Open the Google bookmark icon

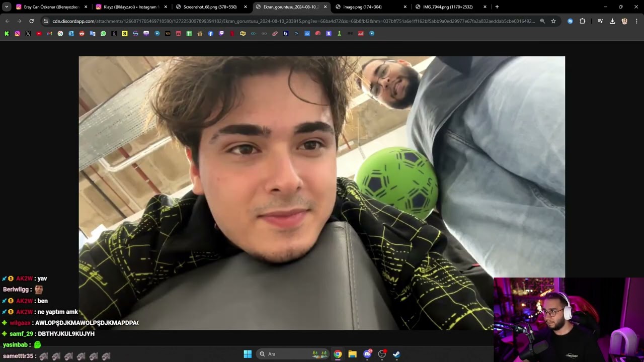[x=60, y=34]
